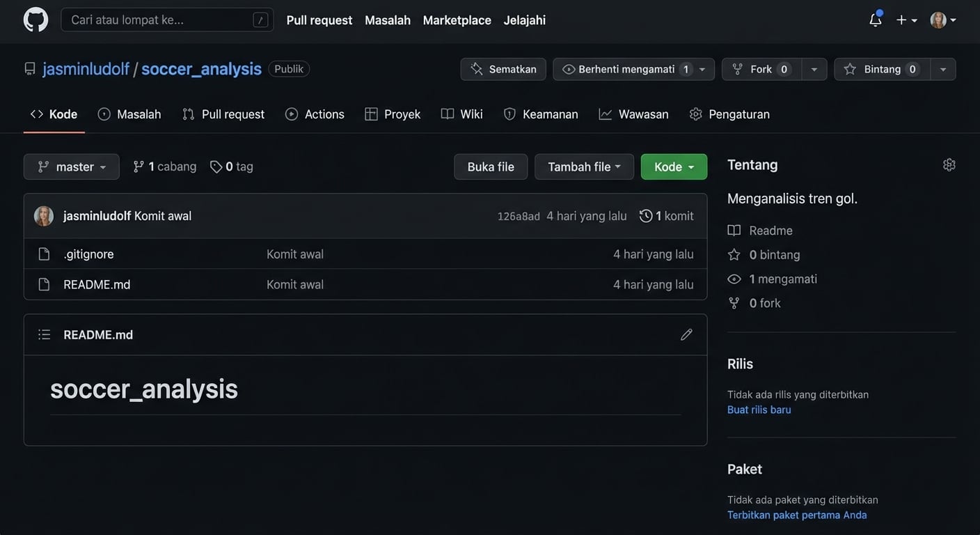Image resolution: width=980 pixels, height=535 pixels.
Task: Edit README with the pencil icon
Action: (686, 334)
